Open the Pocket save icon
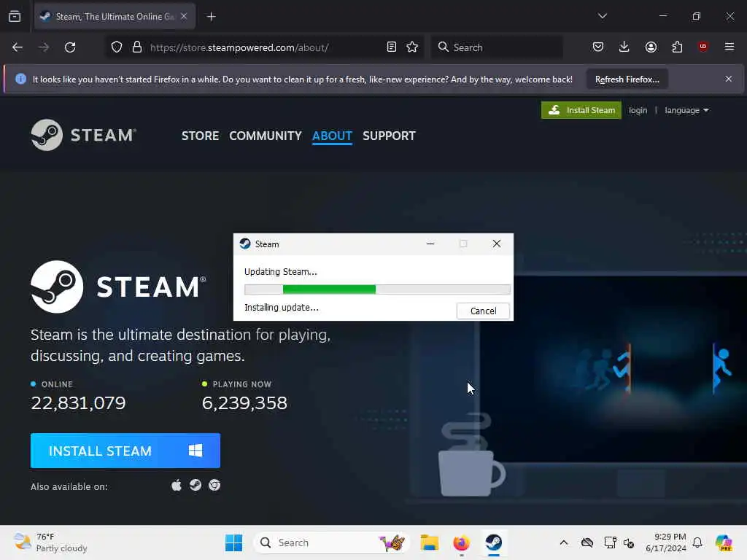Image resolution: width=747 pixels, height=560 pixels. (598, 47)
